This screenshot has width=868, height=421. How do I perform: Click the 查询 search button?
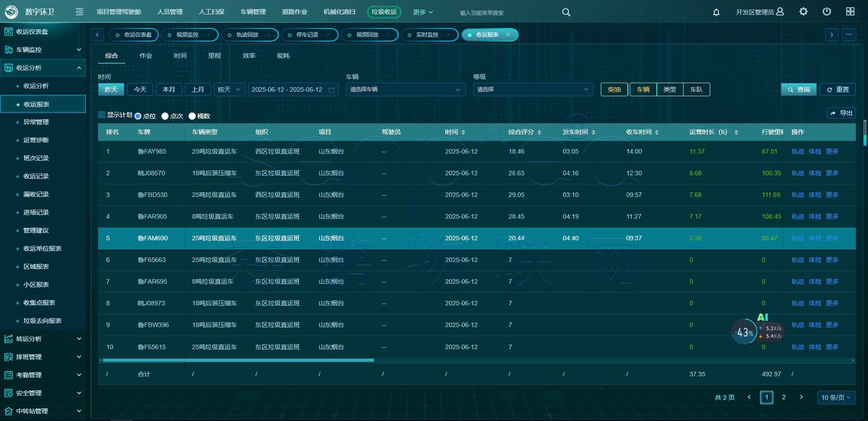(x=798, y=89)
